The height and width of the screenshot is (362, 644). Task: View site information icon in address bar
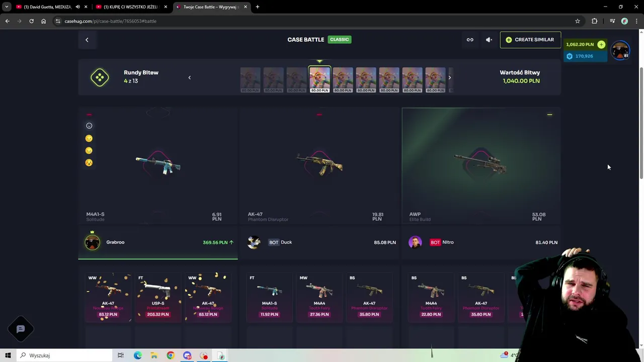[58, 21]
